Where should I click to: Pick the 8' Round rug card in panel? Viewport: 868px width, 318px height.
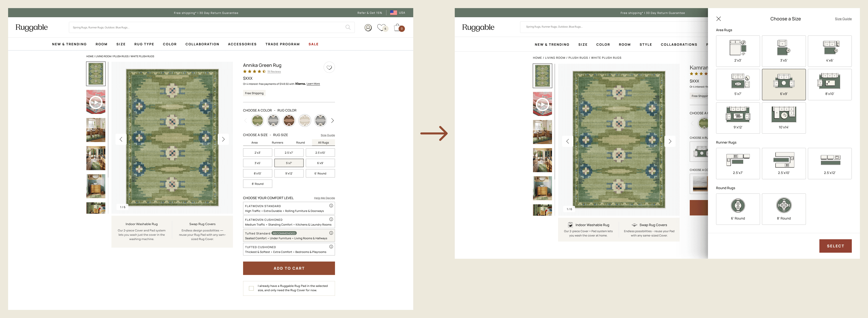(x=784, y=209)
